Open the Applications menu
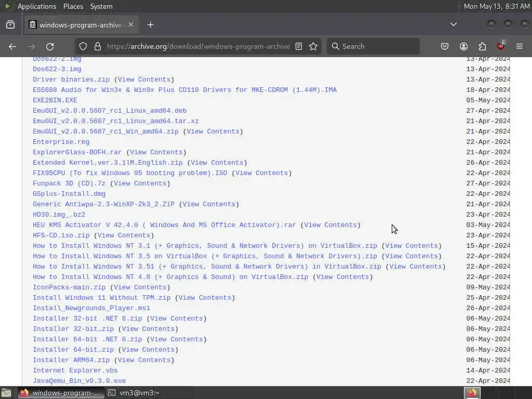 37,6
